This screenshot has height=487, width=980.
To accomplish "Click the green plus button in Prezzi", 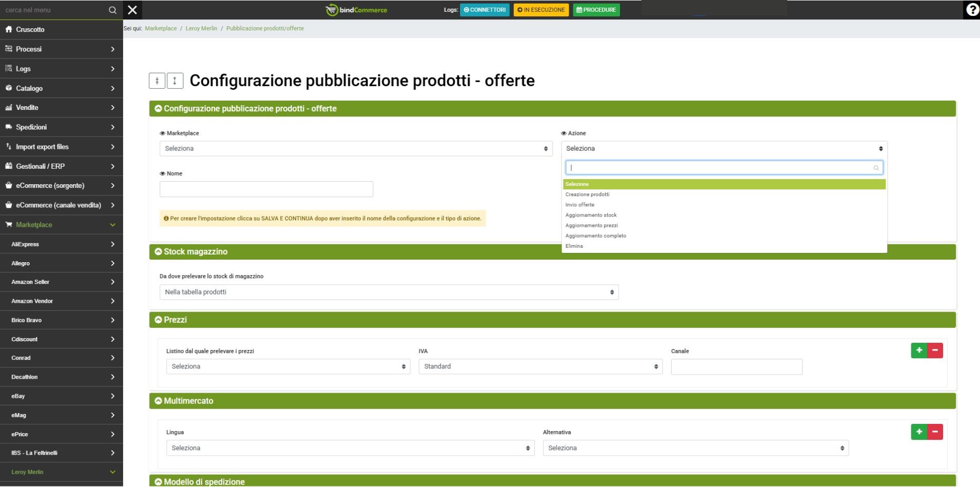I will coord(919,350).
